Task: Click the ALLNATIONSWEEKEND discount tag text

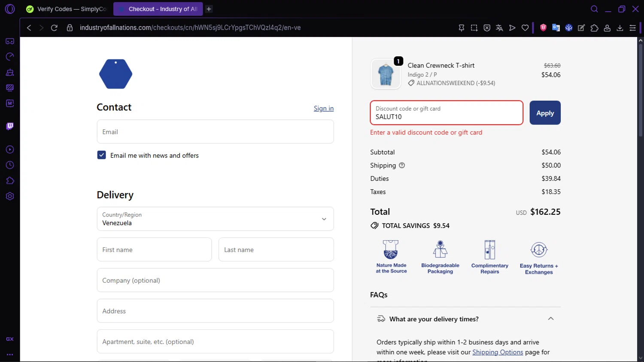Action: 456,83
